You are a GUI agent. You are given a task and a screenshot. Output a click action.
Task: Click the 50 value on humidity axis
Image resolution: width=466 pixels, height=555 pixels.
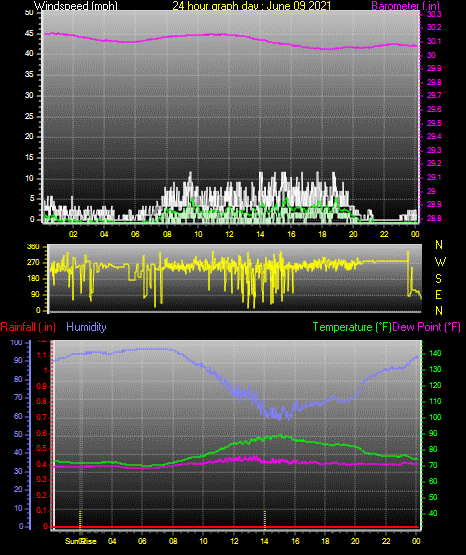[18, 434]
